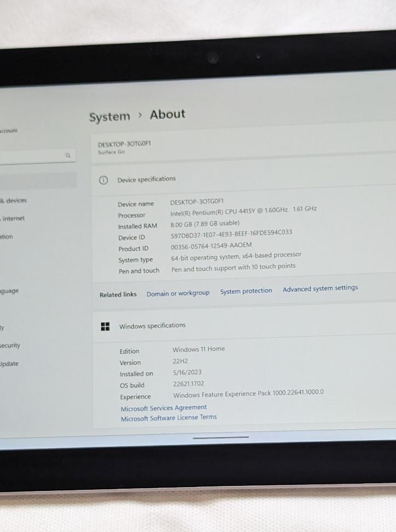The image size is (396, 532).
Task: Click the Version value 22H2
Action: 180,361
